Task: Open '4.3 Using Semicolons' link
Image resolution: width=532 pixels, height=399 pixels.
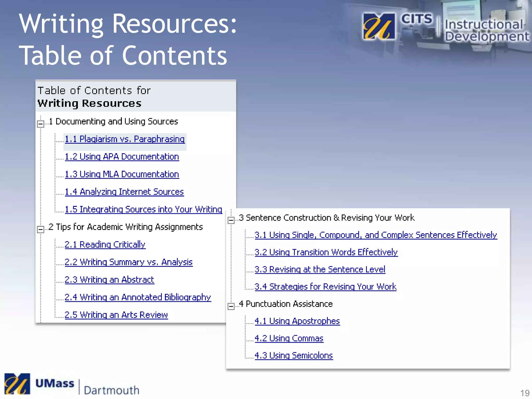Action: (294, 356)
